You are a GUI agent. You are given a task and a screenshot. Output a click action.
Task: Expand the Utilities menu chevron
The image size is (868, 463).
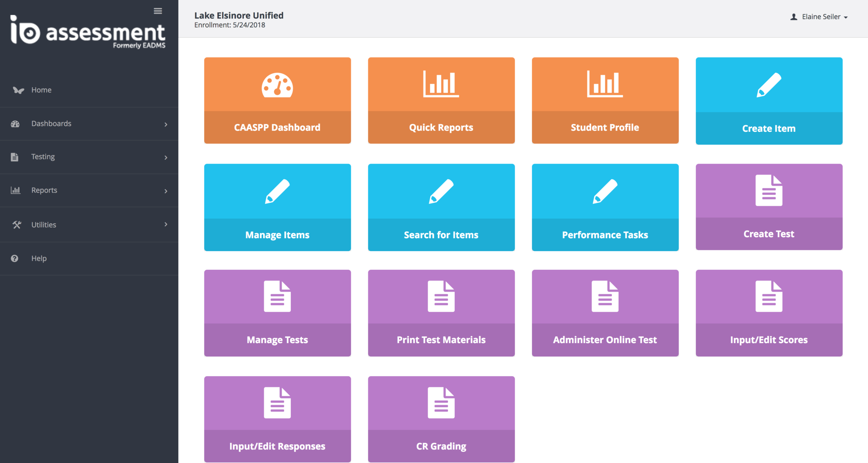(166, 224)
